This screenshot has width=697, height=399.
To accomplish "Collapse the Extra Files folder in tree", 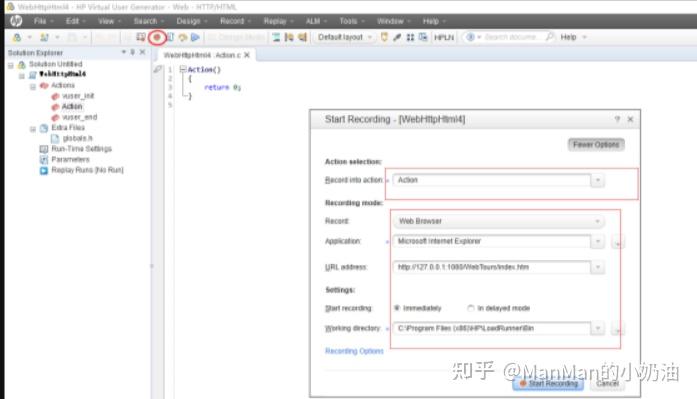I will [33, 129].
